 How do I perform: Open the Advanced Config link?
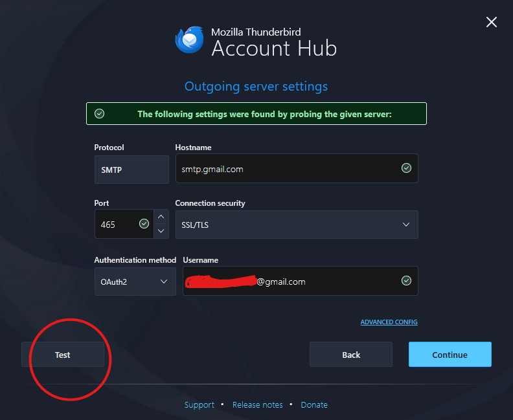(389, 322)
